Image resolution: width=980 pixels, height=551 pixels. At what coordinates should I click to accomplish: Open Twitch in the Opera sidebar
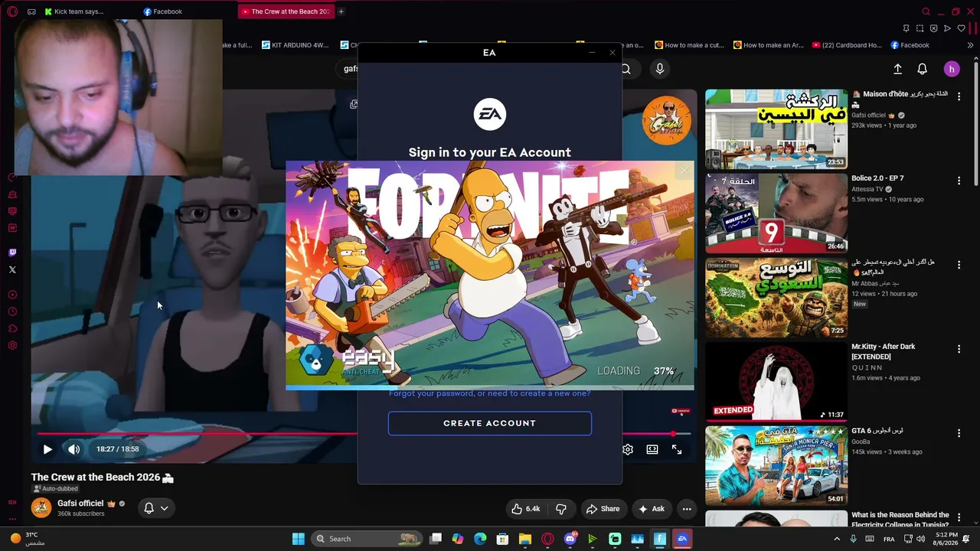12,253
